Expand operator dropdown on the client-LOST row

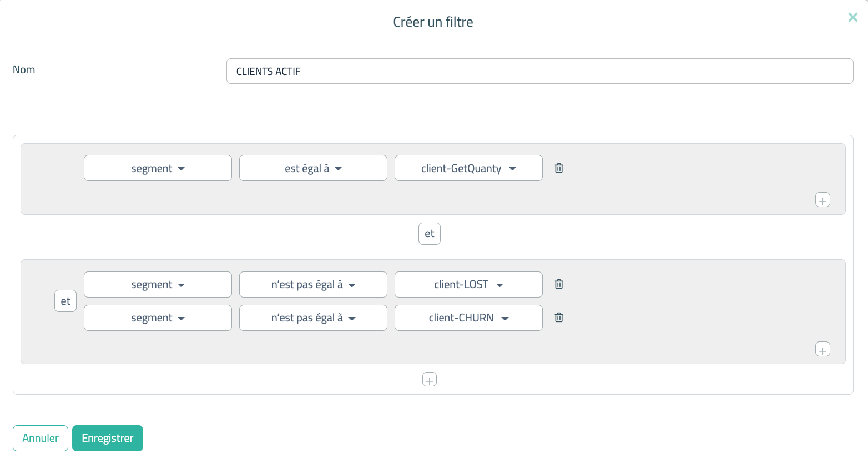coord(313,285)
